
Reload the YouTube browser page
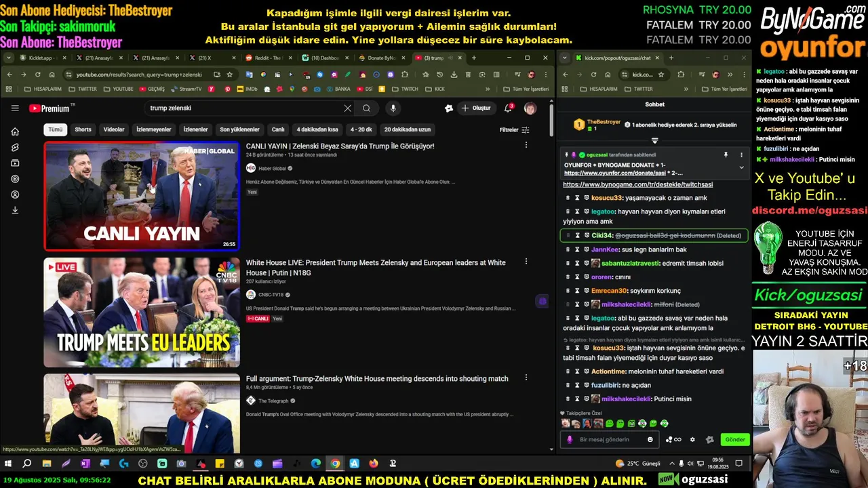click(38, 75)
